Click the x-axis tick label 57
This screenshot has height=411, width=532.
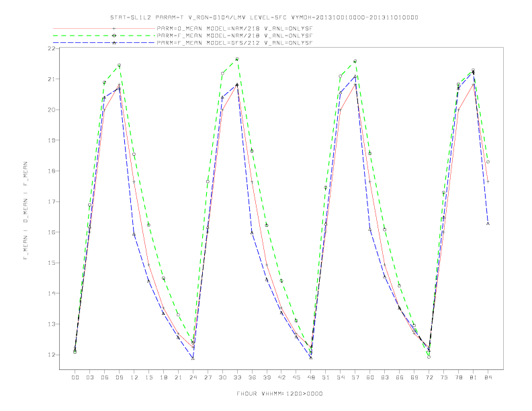pos(355,377)
